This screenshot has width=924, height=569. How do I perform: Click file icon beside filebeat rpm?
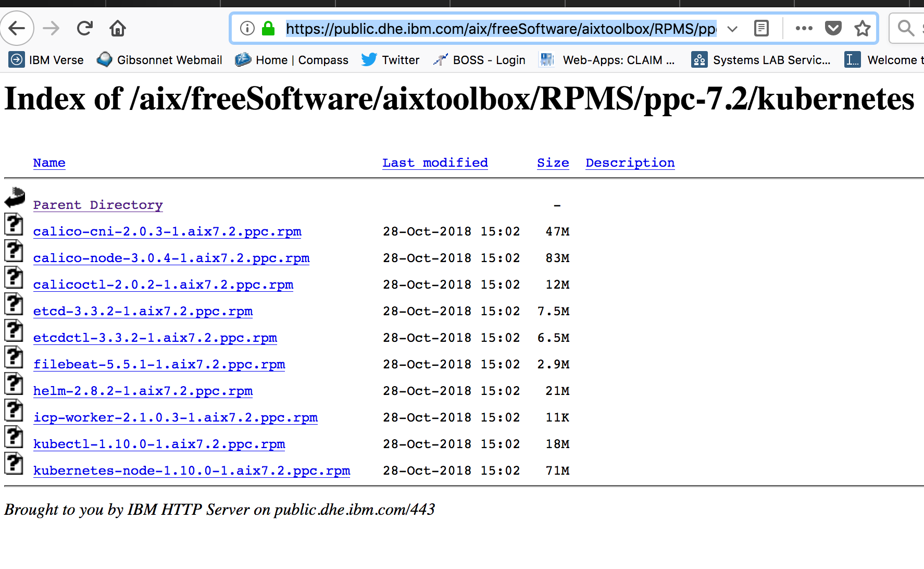pyautogui.click(x=14, y=357)
